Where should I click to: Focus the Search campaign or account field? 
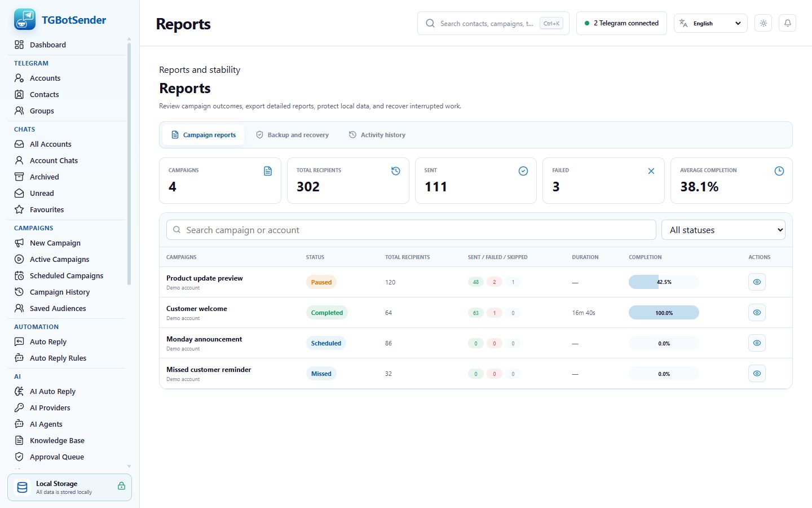click(411, 230)
